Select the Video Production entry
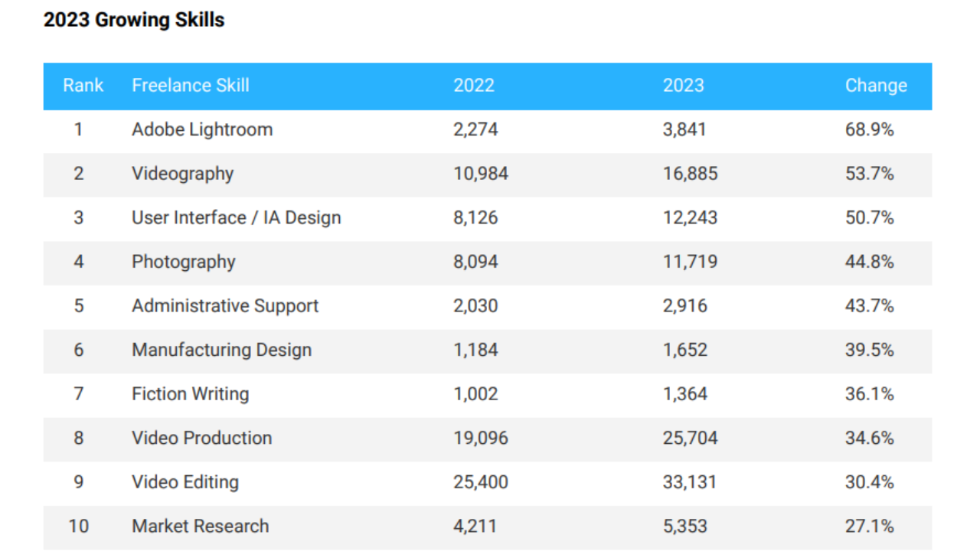Image resolution: width=980 pixels, height=551 pixels. (202, 438)
